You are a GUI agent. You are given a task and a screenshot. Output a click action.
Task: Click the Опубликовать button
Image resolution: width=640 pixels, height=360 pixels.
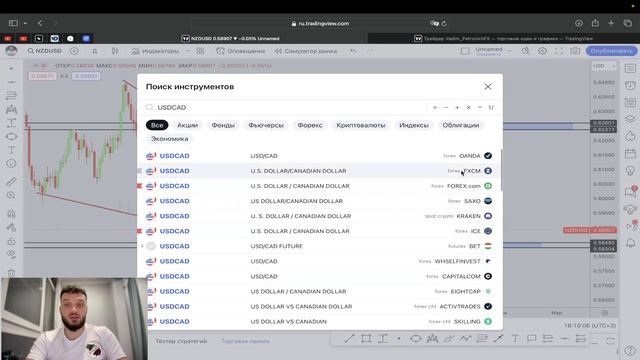[611, 51]
